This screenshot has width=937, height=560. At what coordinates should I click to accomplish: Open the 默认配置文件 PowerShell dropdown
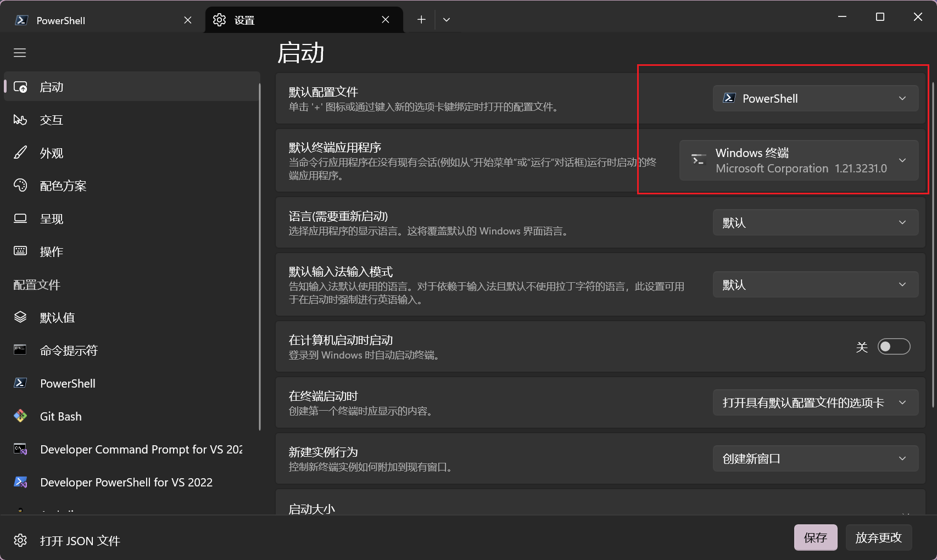click(x=816, y=98)
